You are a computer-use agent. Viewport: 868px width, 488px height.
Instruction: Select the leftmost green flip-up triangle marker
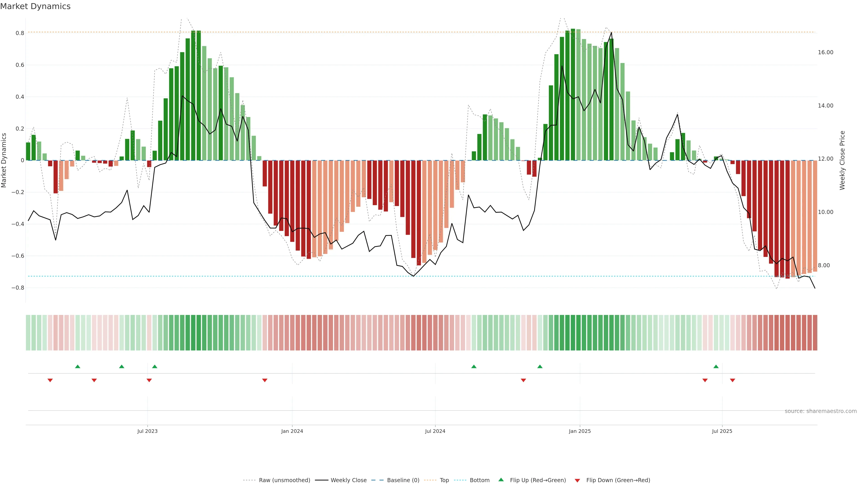pyautogui.click(x=78, y=366)
